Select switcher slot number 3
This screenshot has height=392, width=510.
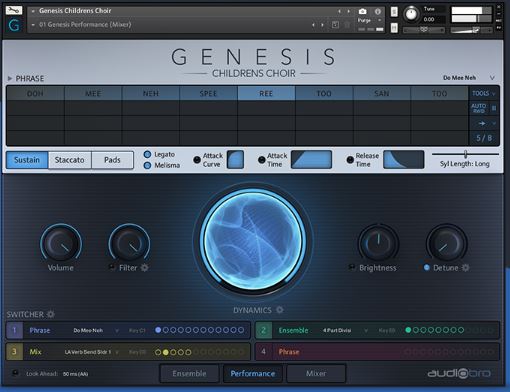14,352
